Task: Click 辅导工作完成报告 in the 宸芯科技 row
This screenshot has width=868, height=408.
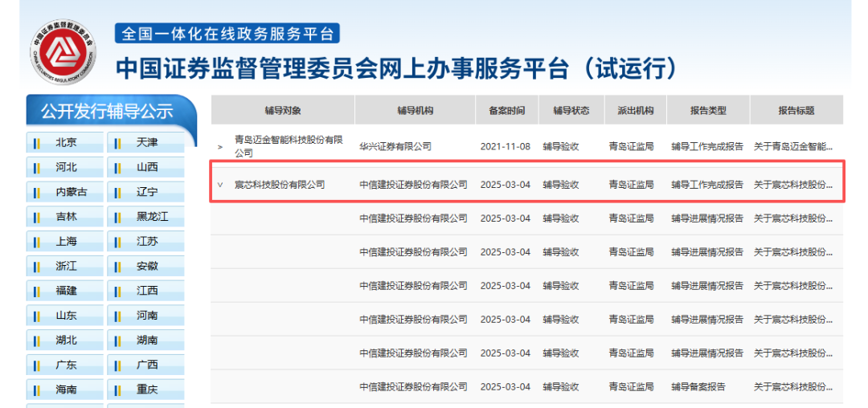Action: [x=707, y=185]
